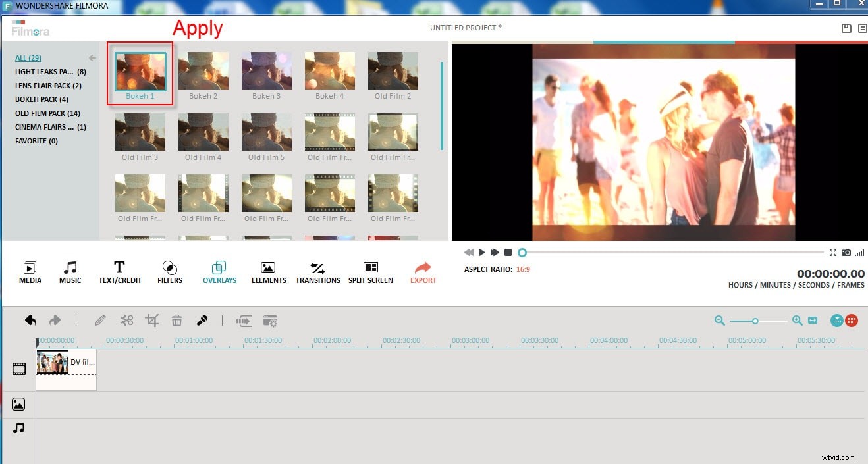Enter fullscreen preview mode

[832, 252]
